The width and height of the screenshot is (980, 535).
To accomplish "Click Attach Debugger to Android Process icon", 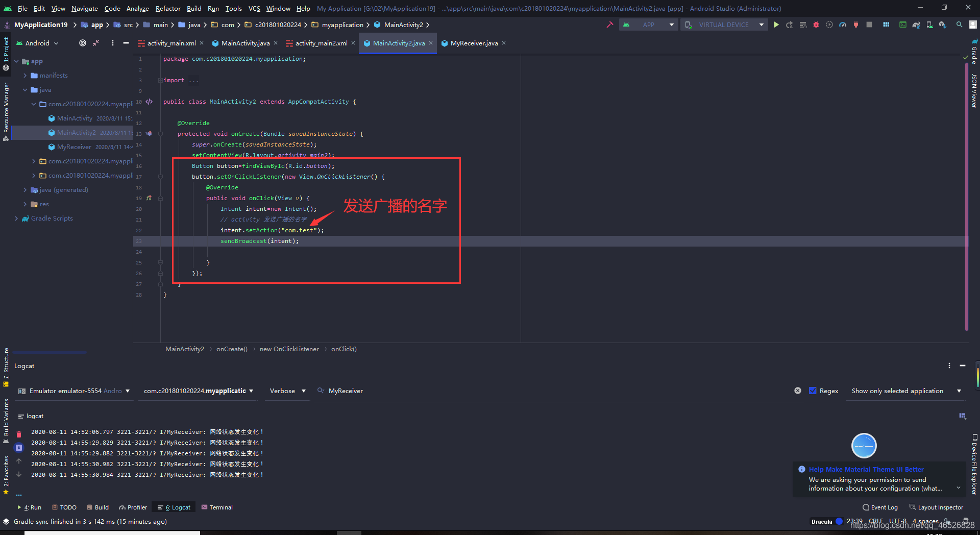I will 856,25.
